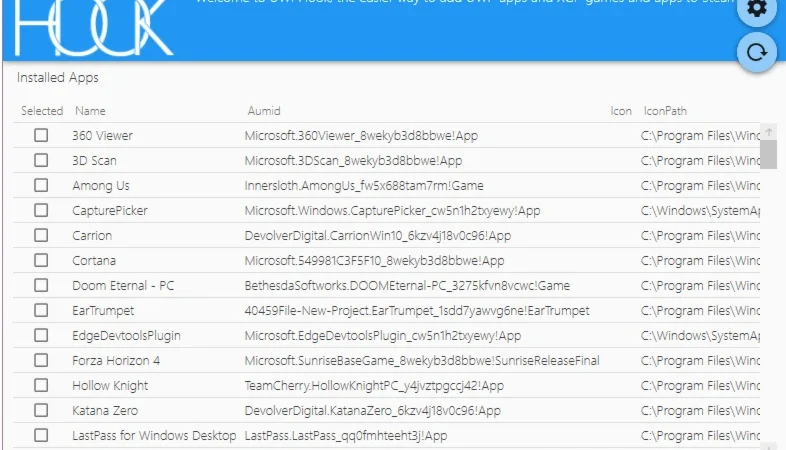This screenshot has width=786, height=450.
Task: Click the Microsoft.360Viewer_8wekyb3d8bbwe!App Aumid
Action: (x=361, y=135)
